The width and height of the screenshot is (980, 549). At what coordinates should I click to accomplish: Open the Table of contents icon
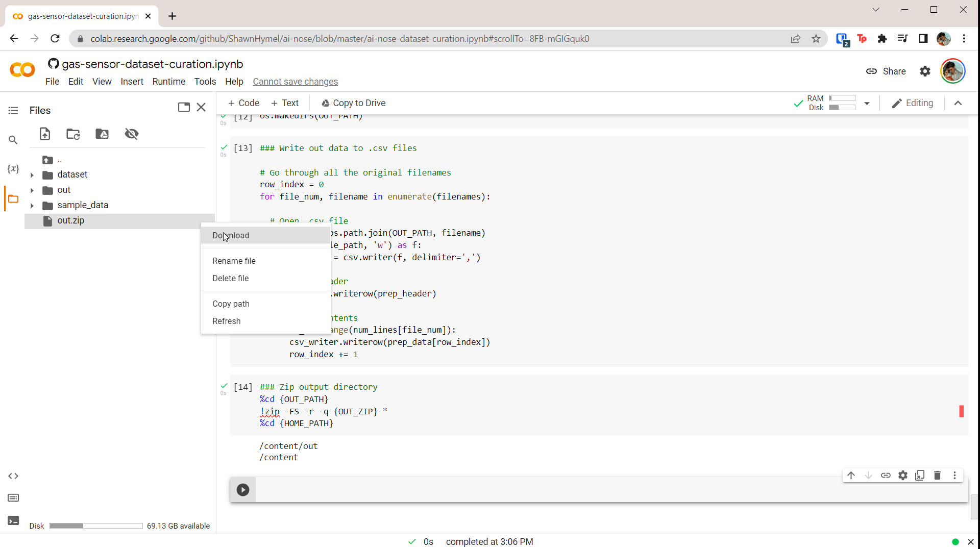[13, 111]
